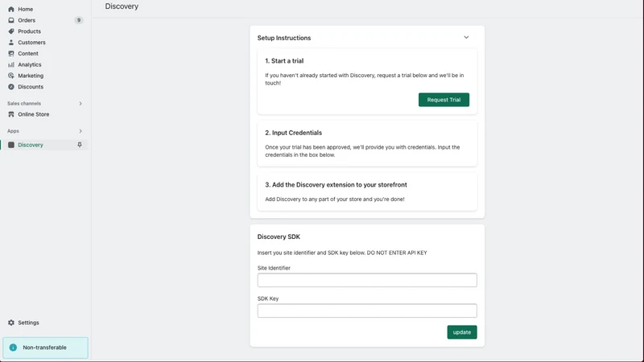
Task: Click the Home house icon
Action: [x=11, y=9]
